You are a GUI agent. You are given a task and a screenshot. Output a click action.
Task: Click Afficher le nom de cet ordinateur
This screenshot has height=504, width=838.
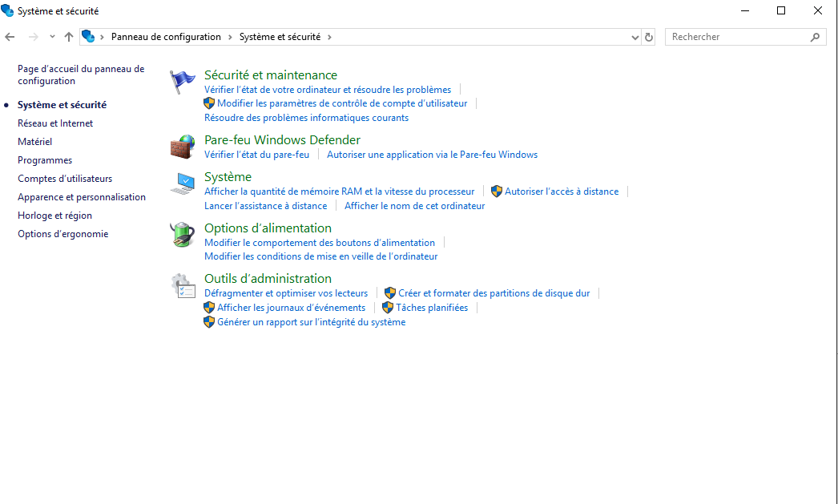pos(415,206)
